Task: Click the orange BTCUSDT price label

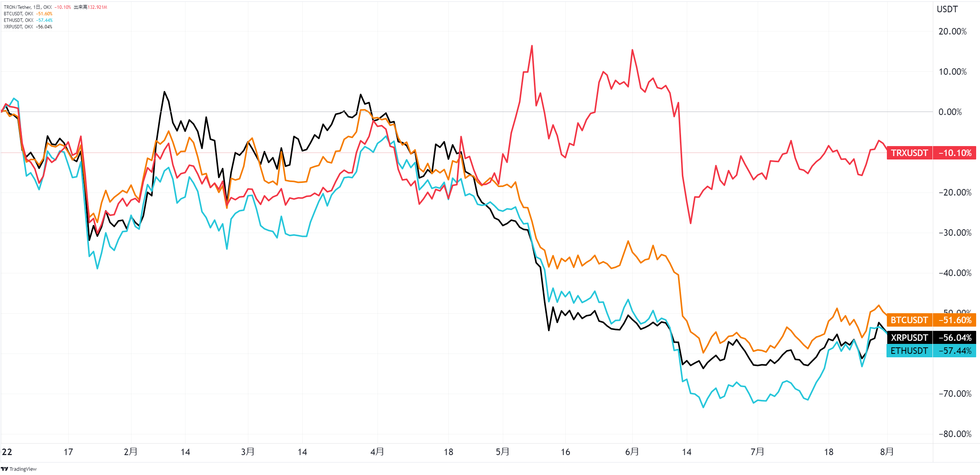Action: (909, 320)
